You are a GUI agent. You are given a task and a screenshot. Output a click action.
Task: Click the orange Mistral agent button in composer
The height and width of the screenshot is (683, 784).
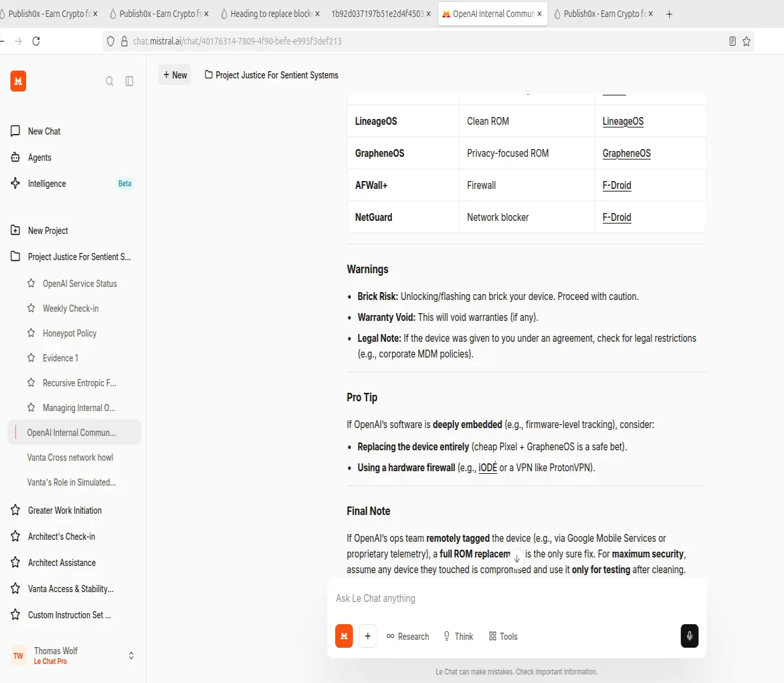tap(344, 636)
